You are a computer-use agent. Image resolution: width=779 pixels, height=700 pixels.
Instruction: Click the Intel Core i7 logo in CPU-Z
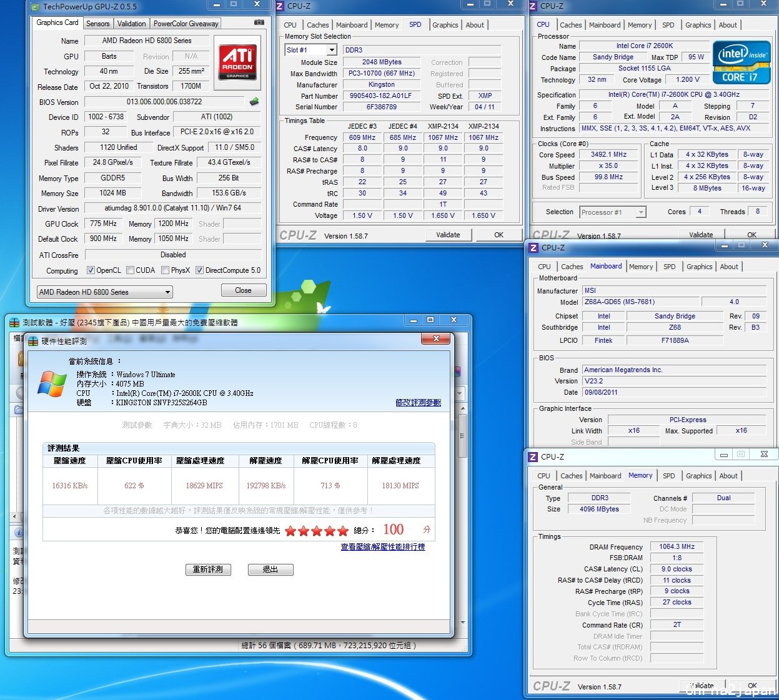coord(741,62)
